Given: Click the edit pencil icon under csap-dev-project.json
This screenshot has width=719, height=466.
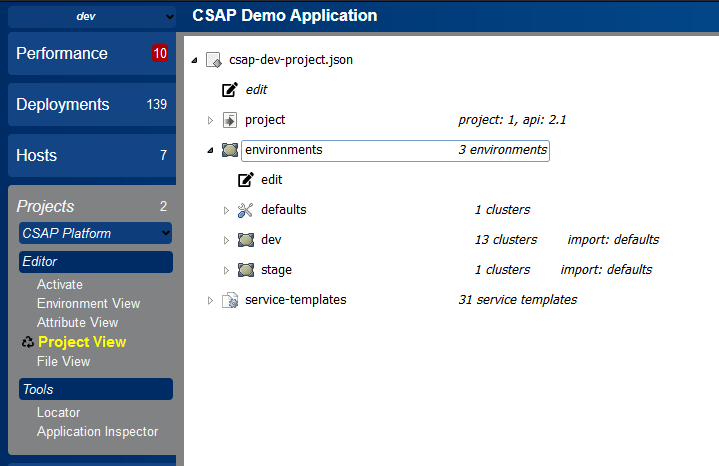Looking at the screenshot, I should point(230,89).
